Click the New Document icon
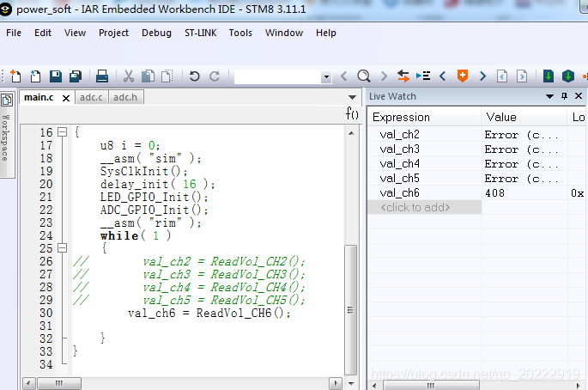Image resolution: width=588 pixels, height=390 pixels. point(15,76)
